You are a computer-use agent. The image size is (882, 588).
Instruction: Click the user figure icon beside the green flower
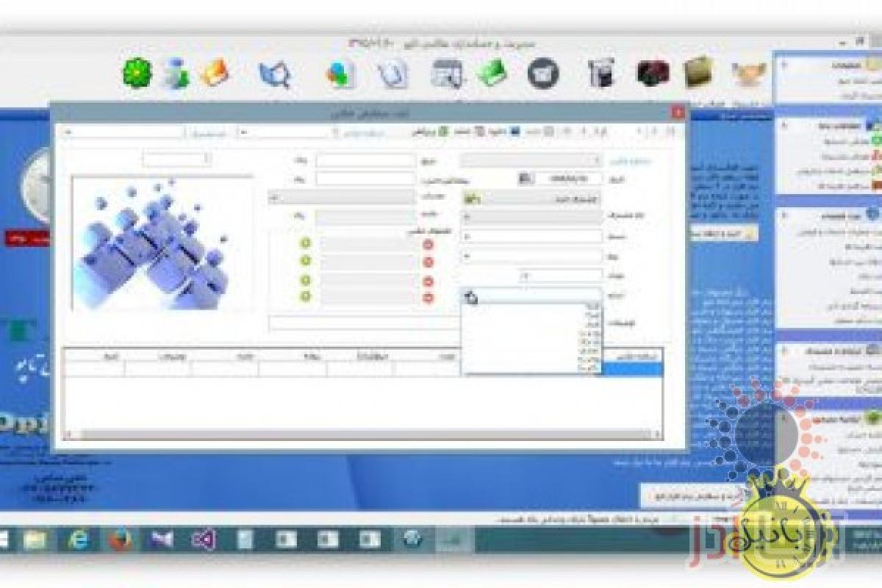(x=176, y=73)
